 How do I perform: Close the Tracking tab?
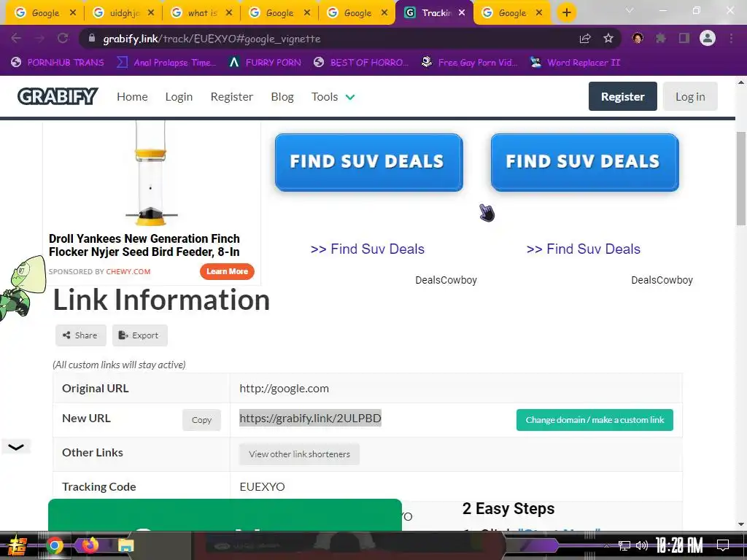click(x=461, y=13)
